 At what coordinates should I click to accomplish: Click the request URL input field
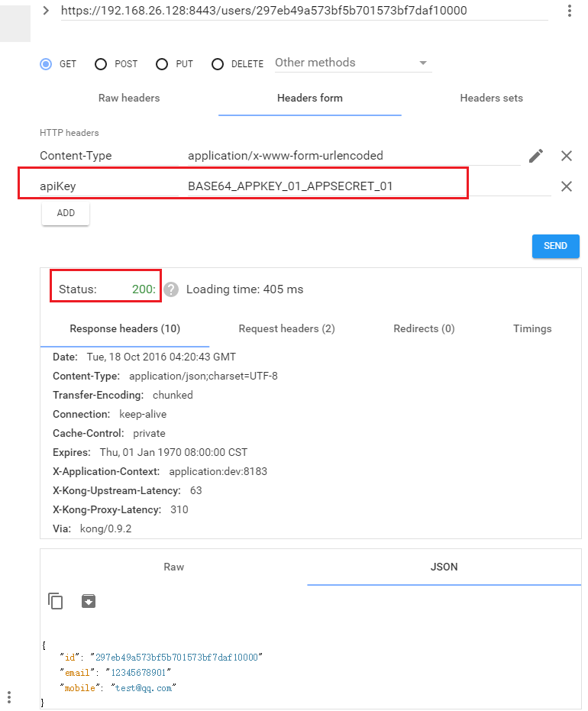tap(304, 11)
